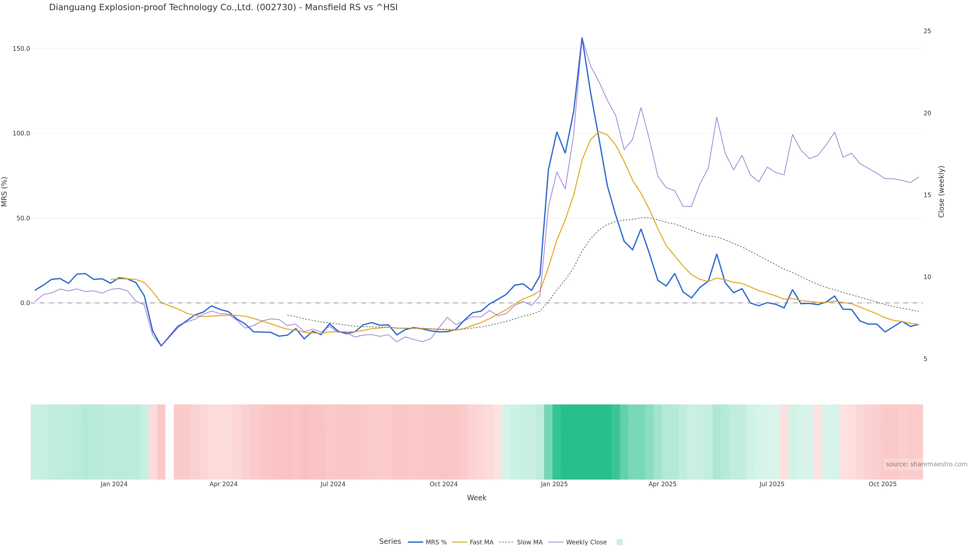Click the Oct 2025 x-axis label
This screenshot has height=551, width=980.
pos(882,484)
